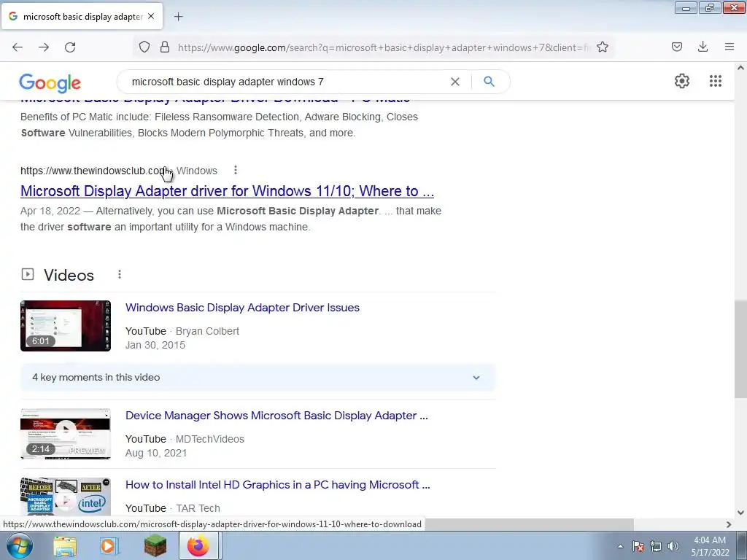The width and height of the screenshot is (747, 560).
Task: Go back to the previous page
Action: click(18, 47)
